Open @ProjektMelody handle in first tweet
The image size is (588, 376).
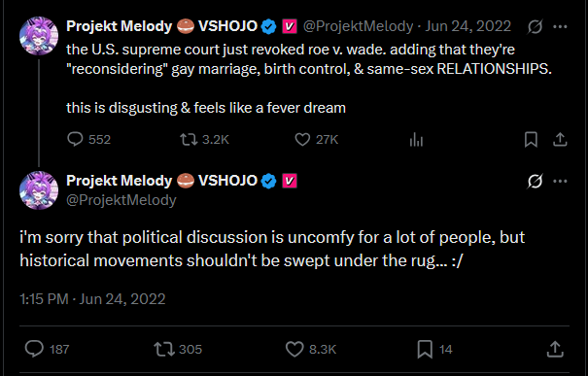point(358,26)
